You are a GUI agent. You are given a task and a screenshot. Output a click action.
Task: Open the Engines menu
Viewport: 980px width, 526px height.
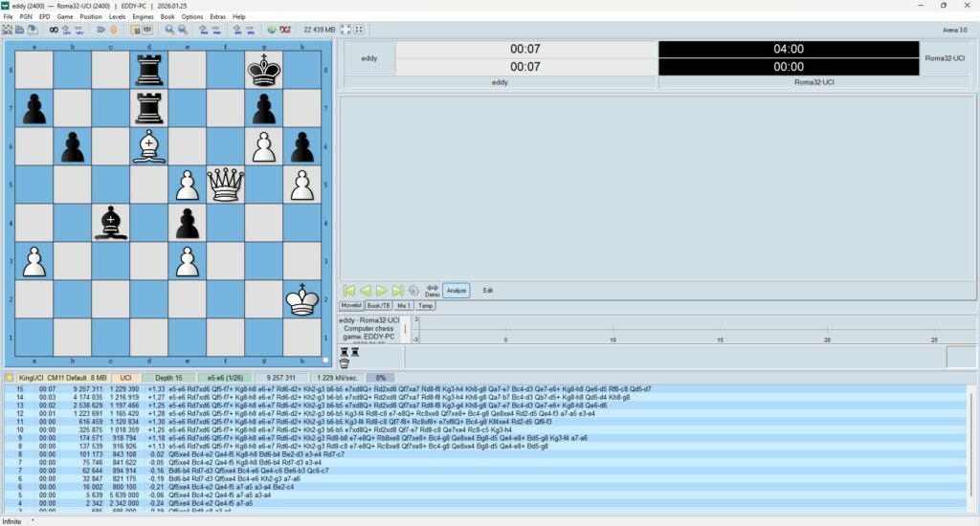point(143,16)
